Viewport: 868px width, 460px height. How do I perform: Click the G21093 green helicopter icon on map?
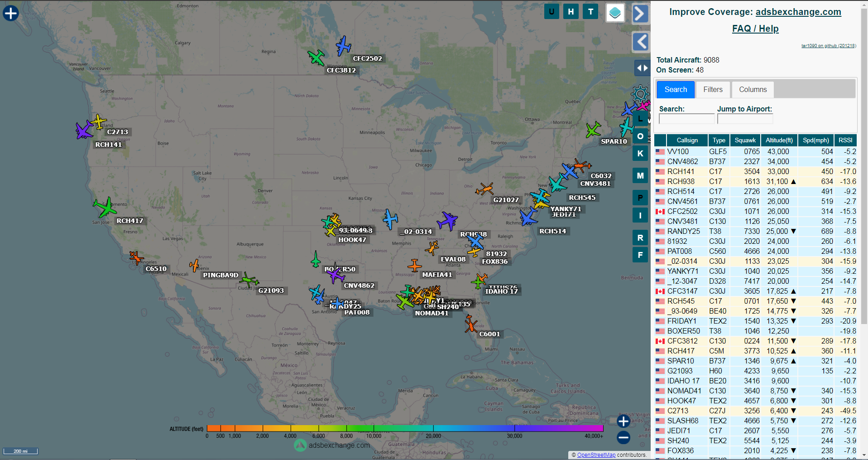point(249,280)
